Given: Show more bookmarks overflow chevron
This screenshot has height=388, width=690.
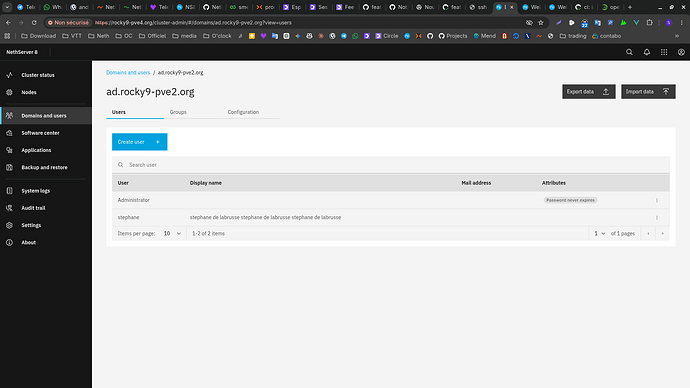Looking at the screenshot, I should point(677,36).
